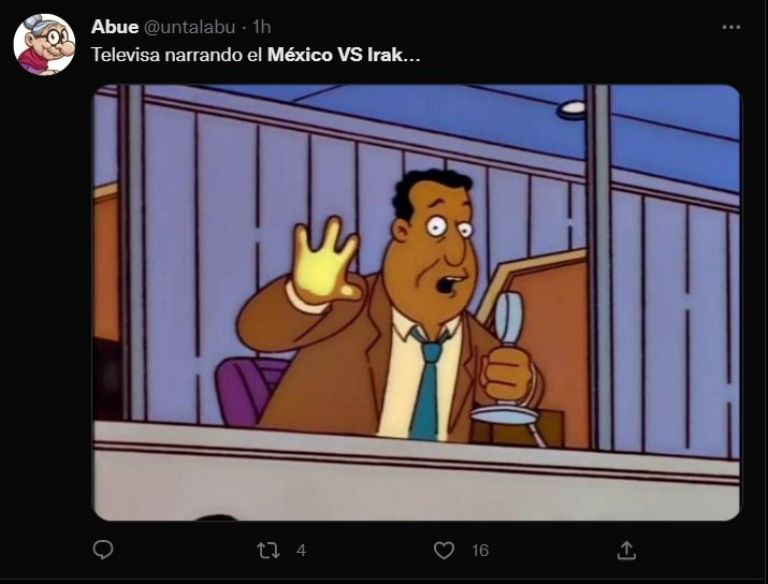Visit the Abue display name profile
The width and height of the screenshot is (768, 584).
pyautogui.click(x=115, y=27)
